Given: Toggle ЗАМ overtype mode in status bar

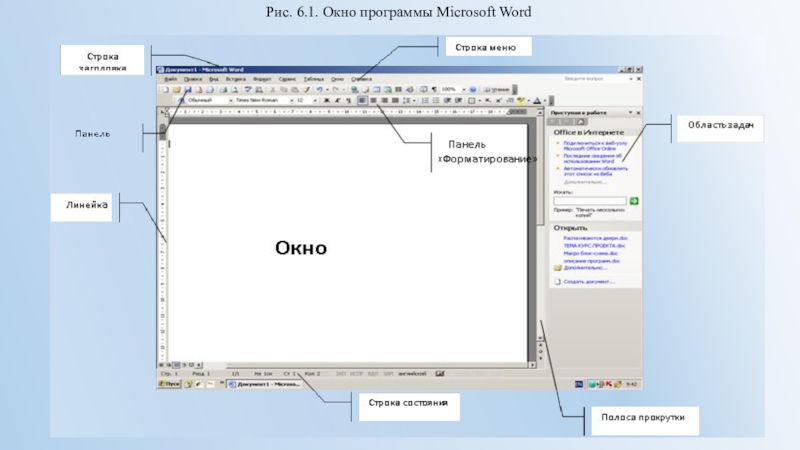Looking at the screenshot, I should coord(388,373).
